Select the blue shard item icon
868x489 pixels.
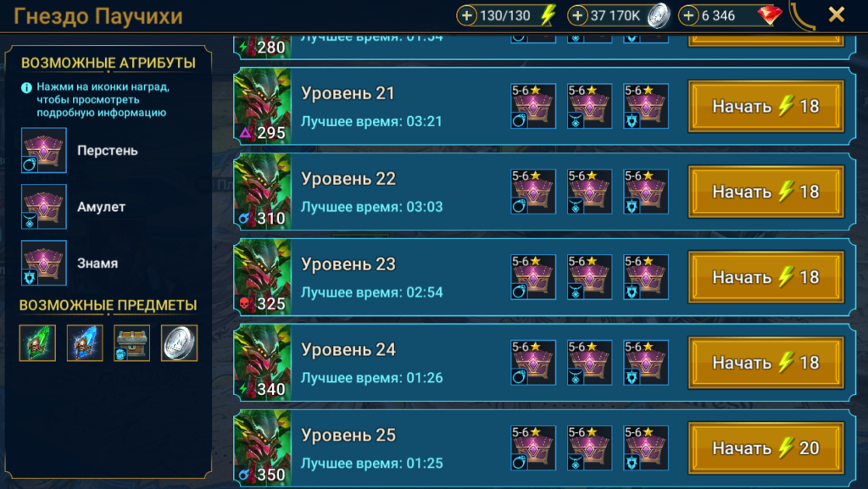85,343
